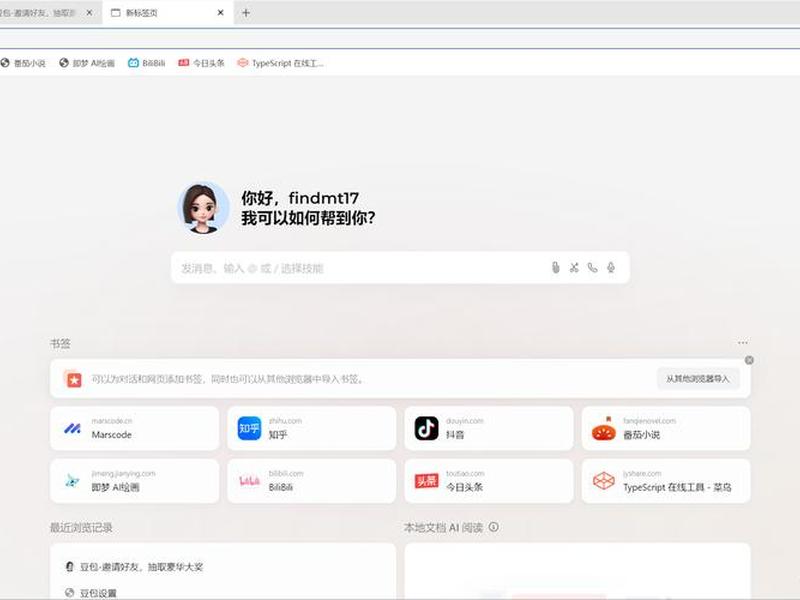
Task: Dismiss the bookmark import tip banner
Action: [749, 360]
